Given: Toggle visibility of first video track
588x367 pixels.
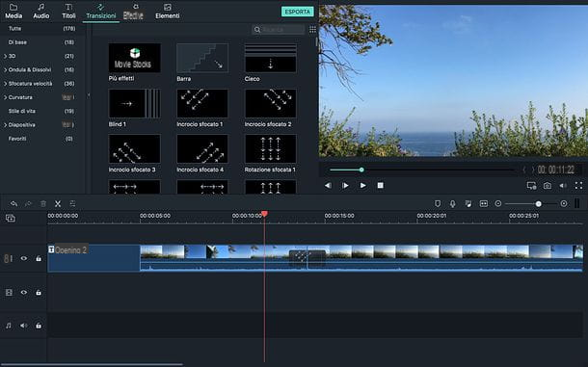Looking at the screenshot, I should (x=24, y=258).
